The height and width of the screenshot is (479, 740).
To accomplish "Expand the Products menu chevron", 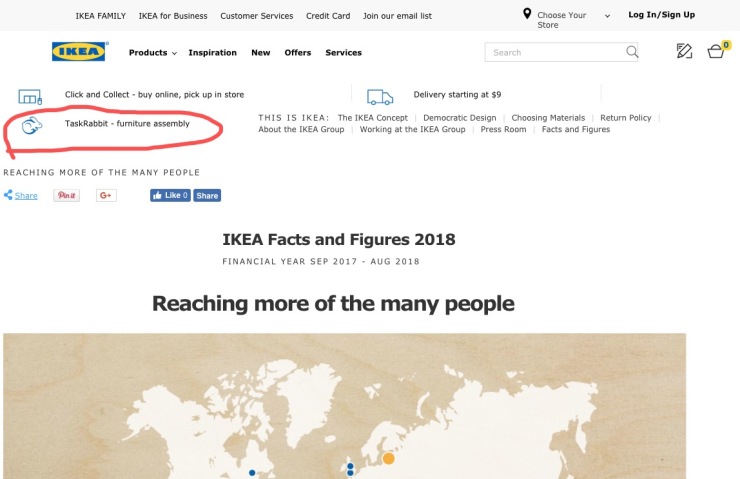I will click(174, 53).
